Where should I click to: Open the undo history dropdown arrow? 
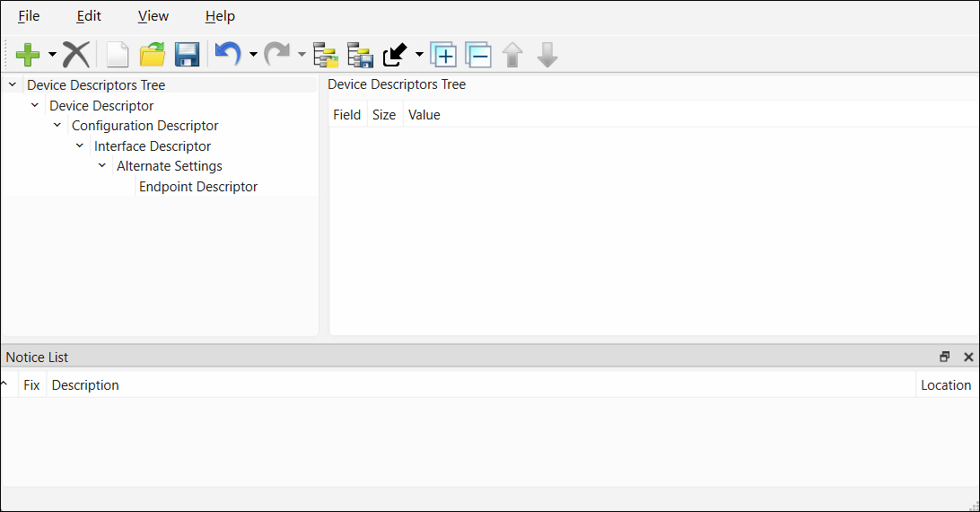tap(253, 55)
